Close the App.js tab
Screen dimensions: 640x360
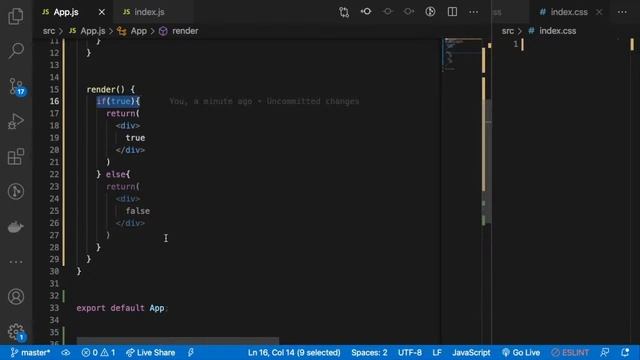102,12
